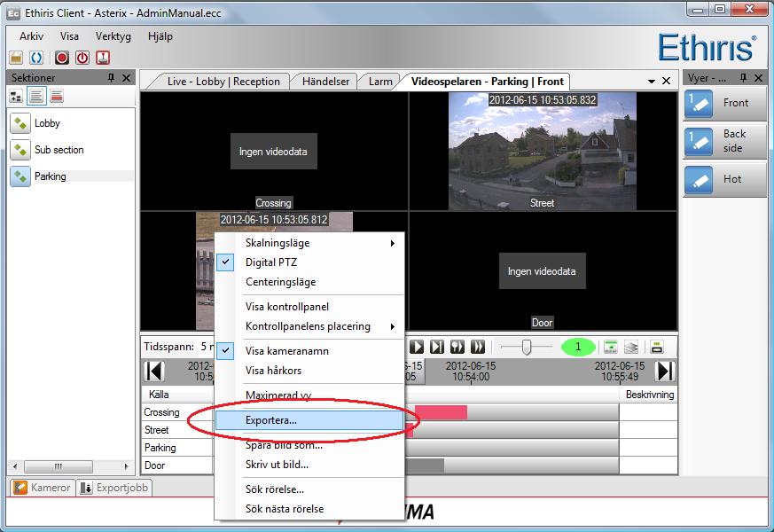Switch to the Larm tab

click(380, 82)
